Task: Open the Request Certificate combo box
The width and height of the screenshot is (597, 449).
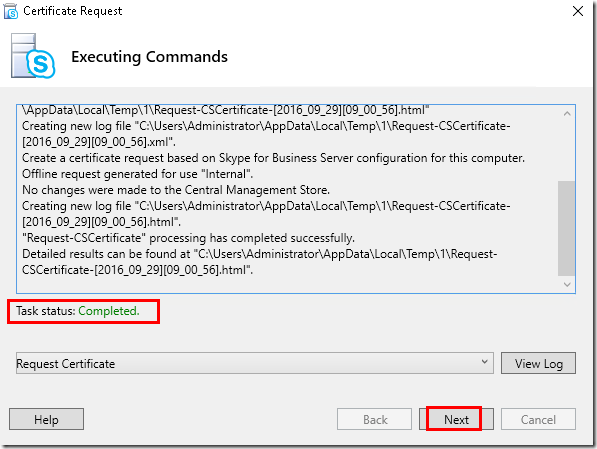Action: pyautogui.click(x=255, y=363)
